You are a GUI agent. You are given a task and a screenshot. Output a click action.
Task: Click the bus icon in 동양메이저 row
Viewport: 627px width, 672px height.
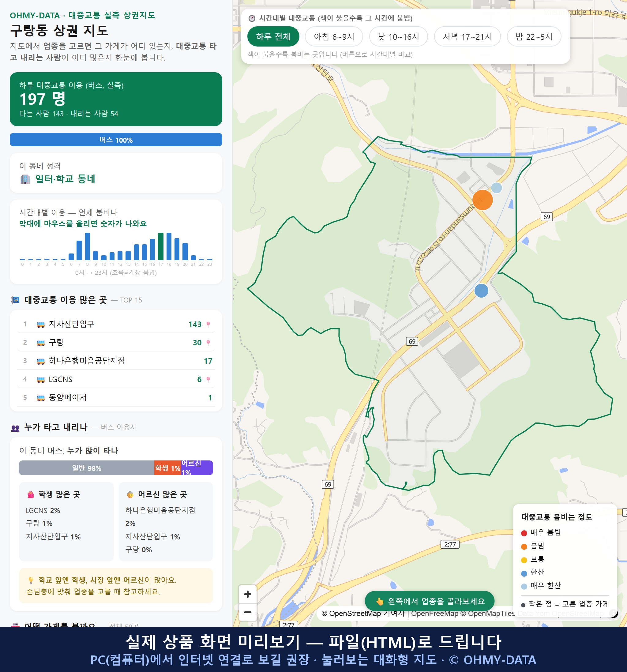[x=40, y=398]
